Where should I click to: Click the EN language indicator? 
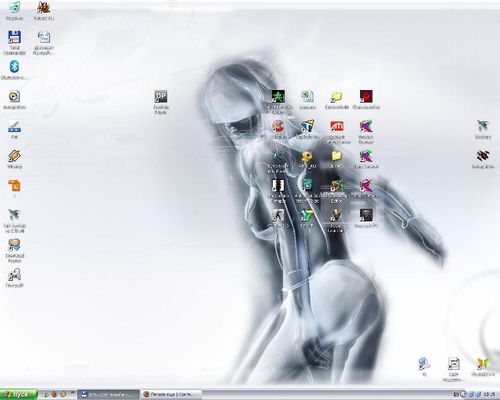point(456,395)
